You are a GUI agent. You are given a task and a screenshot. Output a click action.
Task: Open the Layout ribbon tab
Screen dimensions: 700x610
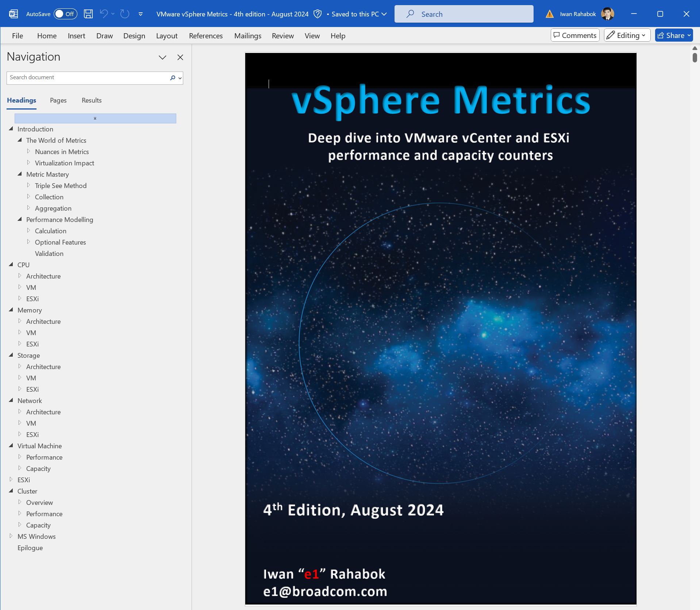coord(167,36)
